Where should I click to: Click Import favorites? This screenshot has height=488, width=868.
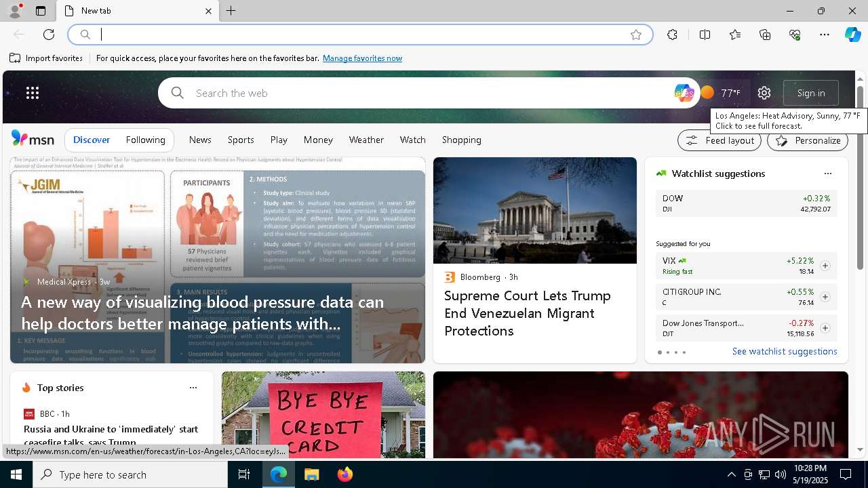[x=46, y=58]
